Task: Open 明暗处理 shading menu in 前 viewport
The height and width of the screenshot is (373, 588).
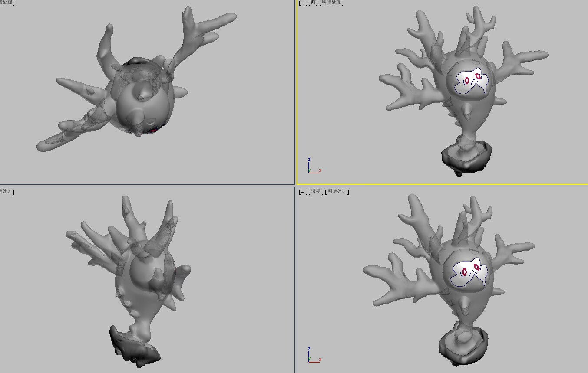Action: pyautogui.click(x=332, y=3)
